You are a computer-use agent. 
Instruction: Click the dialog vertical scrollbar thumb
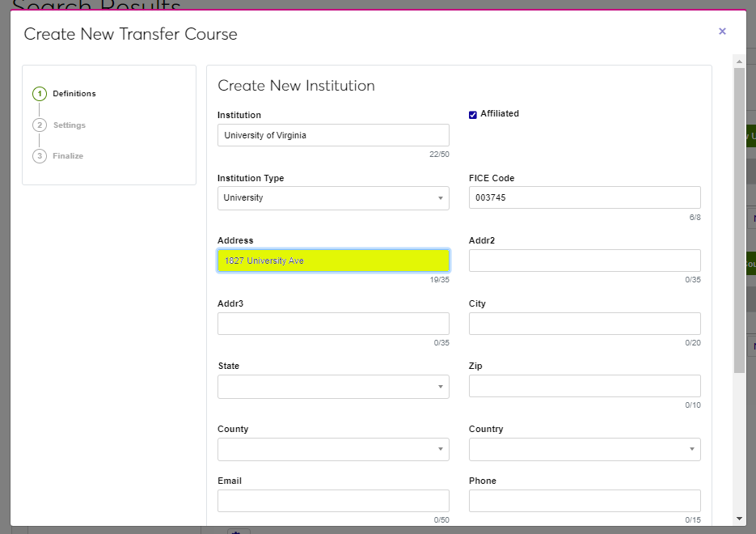pos(739,220)
